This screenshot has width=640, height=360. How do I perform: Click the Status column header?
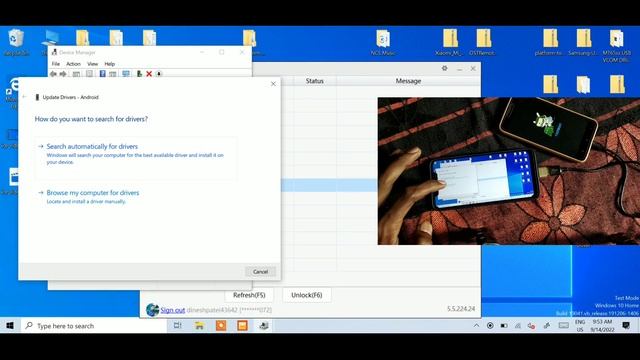[315, 81]
